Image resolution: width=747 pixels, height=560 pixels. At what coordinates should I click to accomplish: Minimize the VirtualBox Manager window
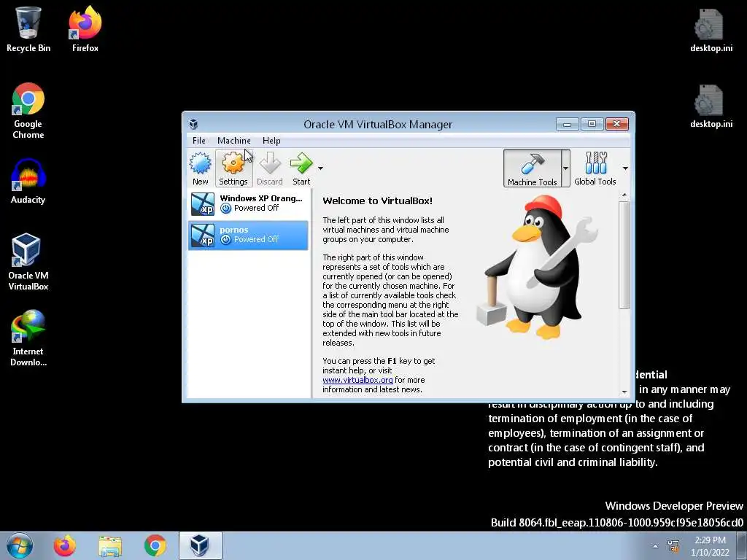[x=567, y=124]
